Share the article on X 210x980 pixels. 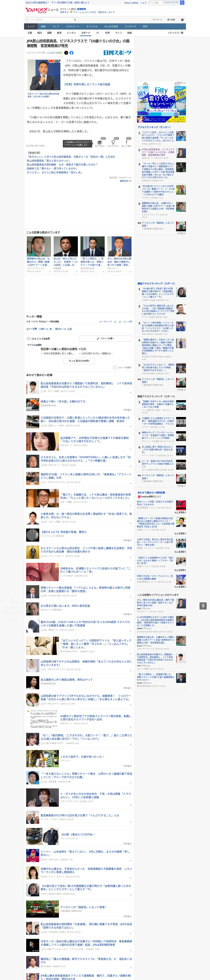point(66,53)
